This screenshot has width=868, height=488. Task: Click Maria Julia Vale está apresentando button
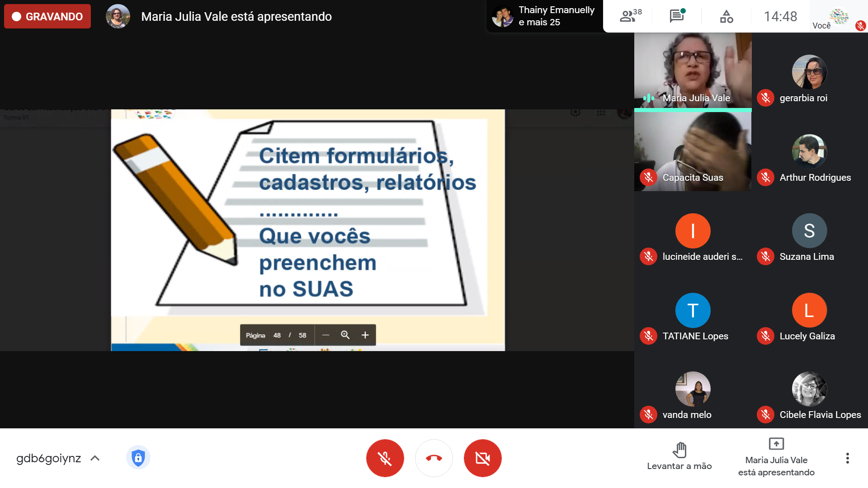point(776,457)
